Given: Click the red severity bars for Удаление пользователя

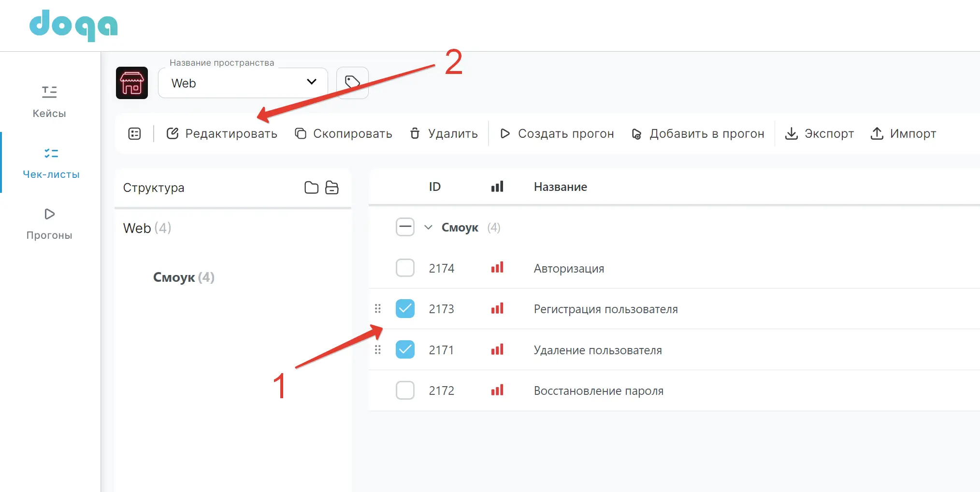Looking at the screenshot, I should (x=497, y=349).
